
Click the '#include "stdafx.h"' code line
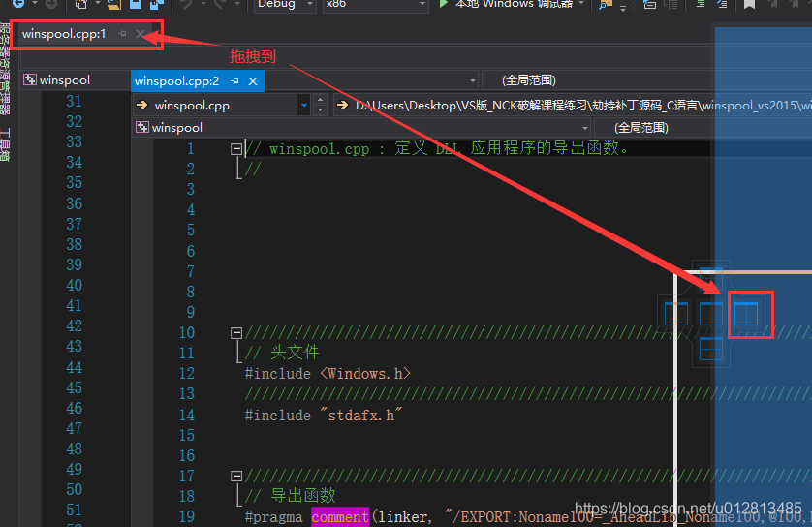[323, 416]
